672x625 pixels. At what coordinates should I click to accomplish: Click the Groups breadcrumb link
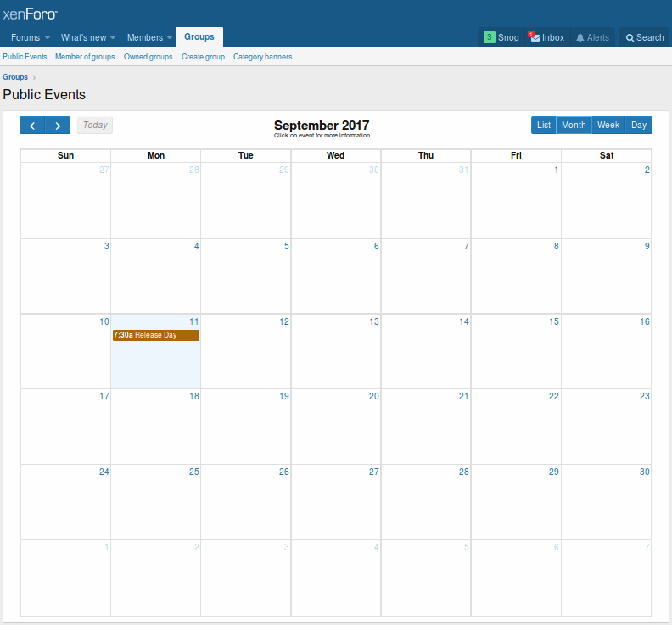click(15, 77)
